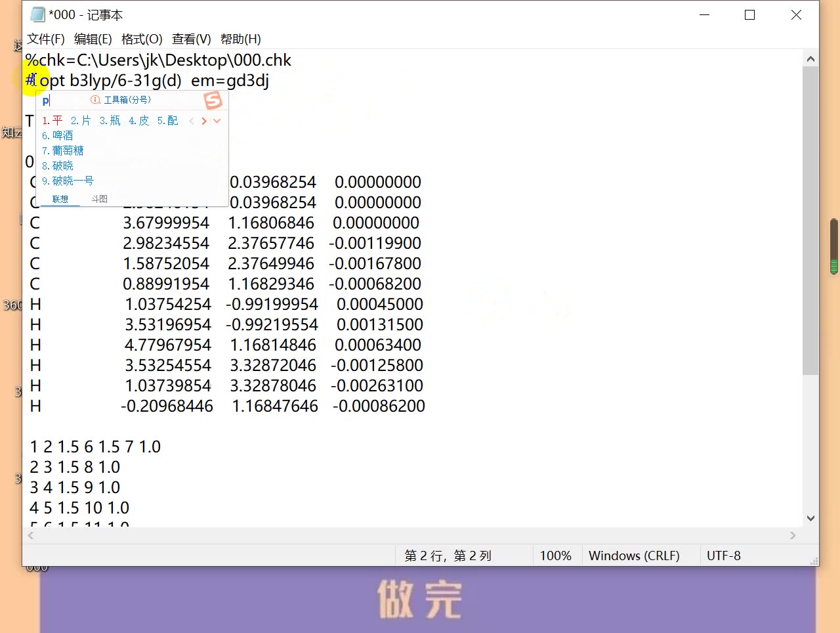This screenshot has height=633, width=840.
Task: Open the 编辑(E) menu
Action: click(x=93, y=39)
